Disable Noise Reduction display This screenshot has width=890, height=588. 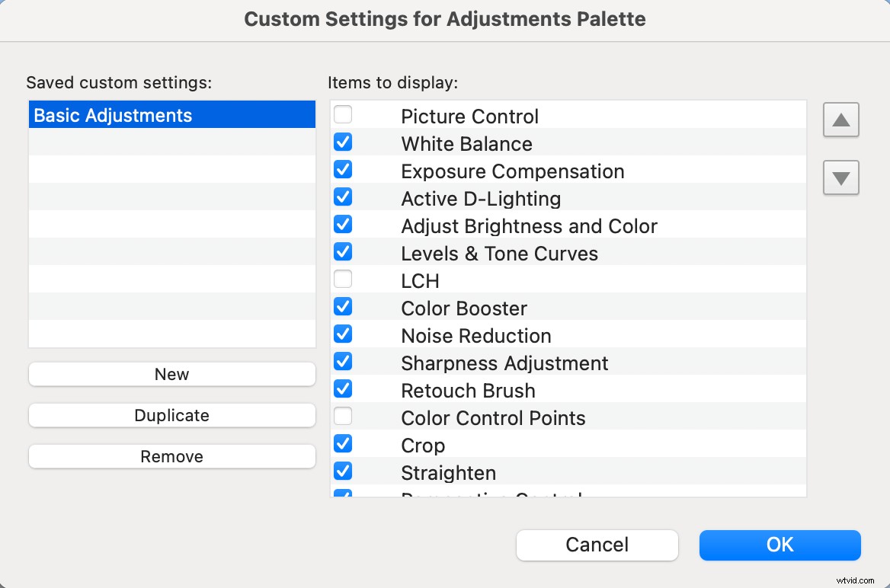pyautogui.click(x=343, y=334)
